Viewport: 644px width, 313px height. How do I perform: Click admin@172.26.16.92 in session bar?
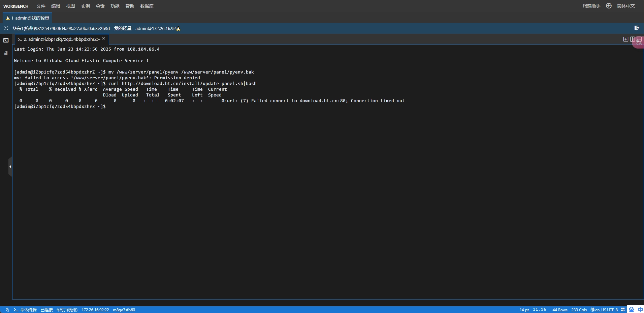pos(156,28)
